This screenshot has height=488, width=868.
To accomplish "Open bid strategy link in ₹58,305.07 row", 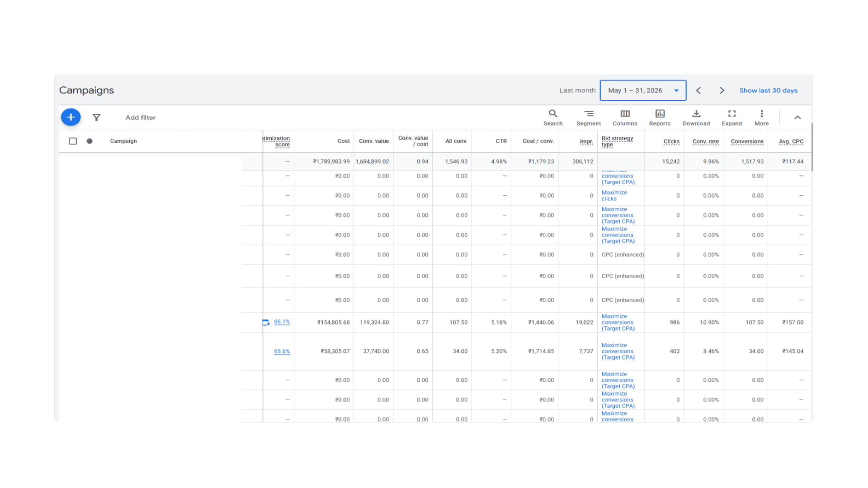I will tap(618, 351).
